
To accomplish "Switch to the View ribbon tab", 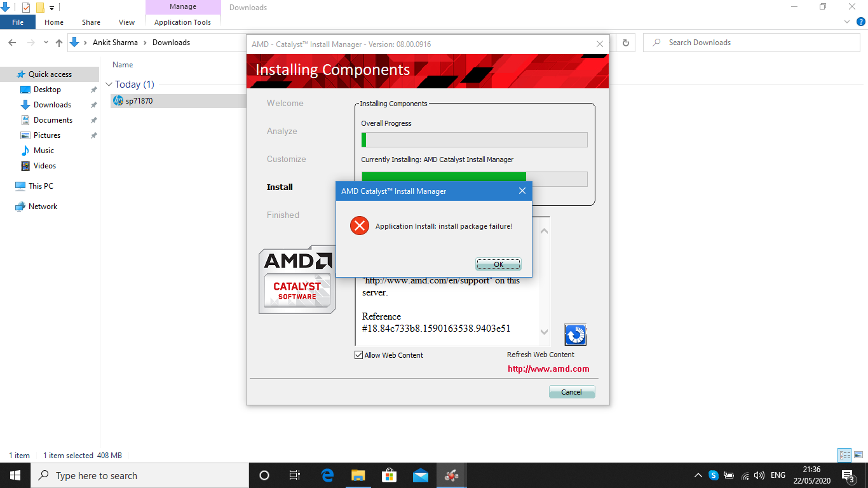I will point(127,22).
